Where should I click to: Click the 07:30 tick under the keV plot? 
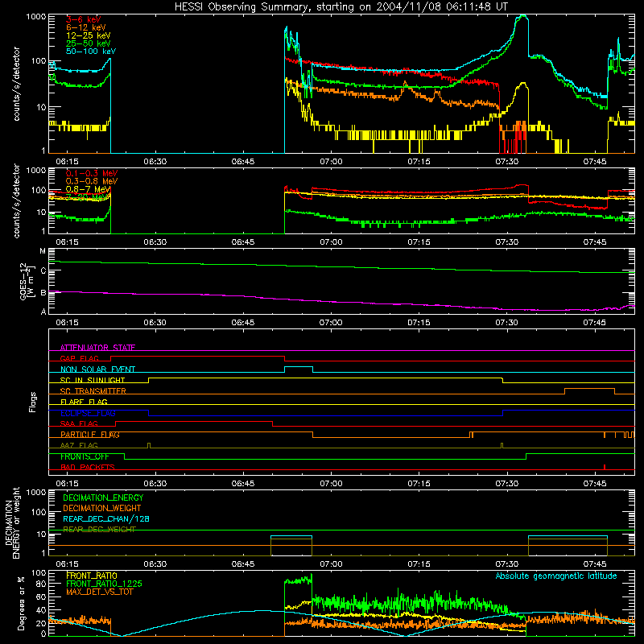pyautogui.click(x=507, y=162)
